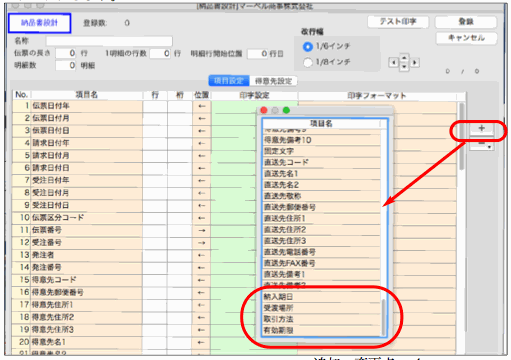
Task: Click the 1明細の行数 input field
Action: tap(161, 53)
